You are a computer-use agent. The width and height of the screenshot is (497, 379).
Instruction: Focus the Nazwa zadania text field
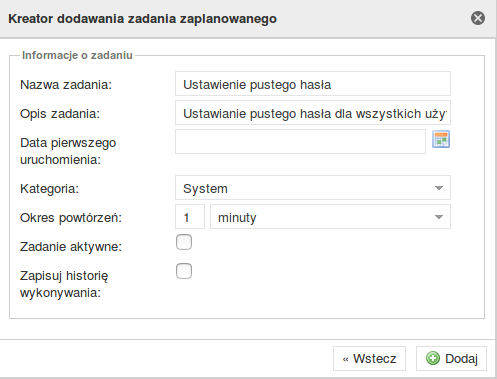point(313,84)
